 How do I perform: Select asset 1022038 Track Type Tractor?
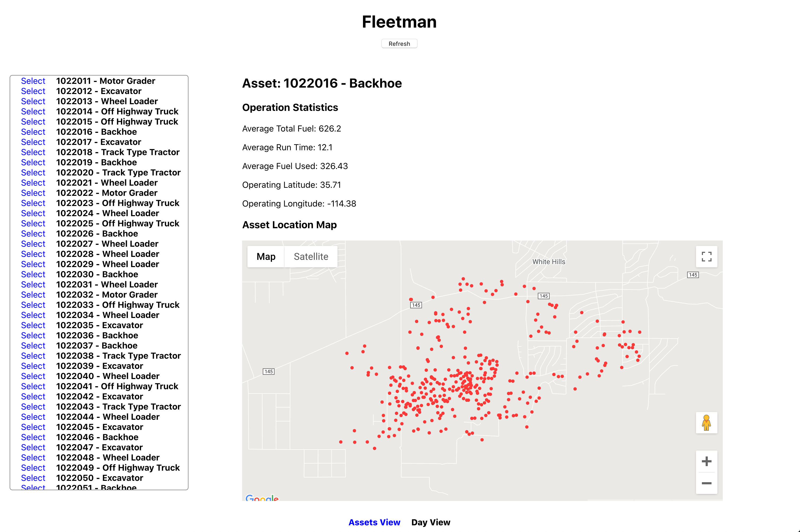[x=33, y=355]
